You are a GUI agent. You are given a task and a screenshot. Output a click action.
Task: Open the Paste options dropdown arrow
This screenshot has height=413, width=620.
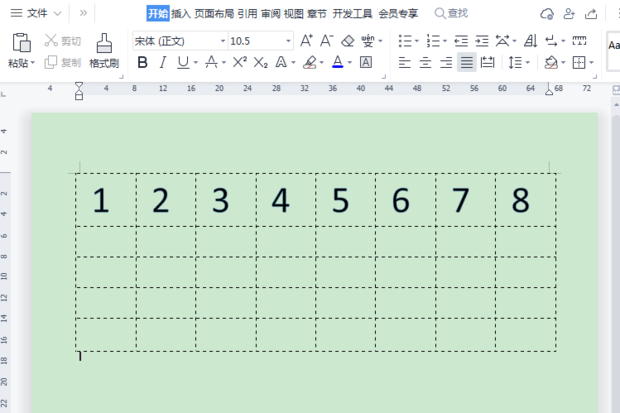[33, 63]
